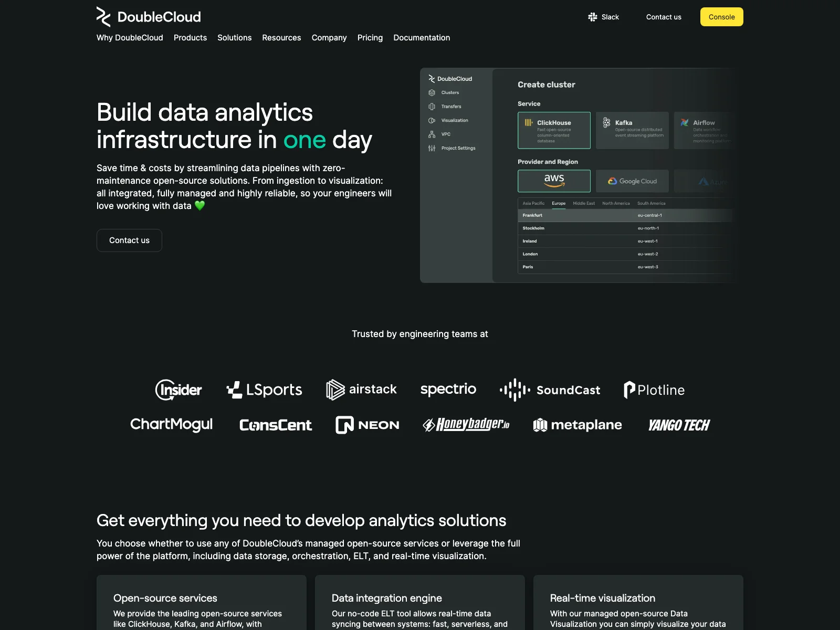Click the Clusters icon in the sidebar
This screenshot has width=840, height=630.
432,92
